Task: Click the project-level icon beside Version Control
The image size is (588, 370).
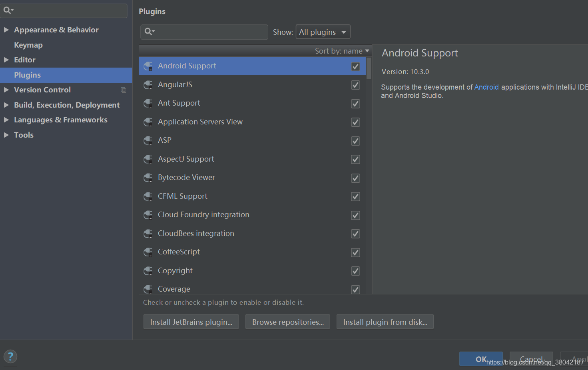Action: 123,90
